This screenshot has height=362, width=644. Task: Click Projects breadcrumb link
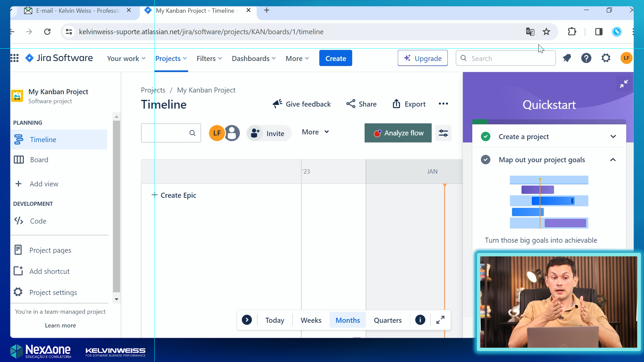pos(153,90)
